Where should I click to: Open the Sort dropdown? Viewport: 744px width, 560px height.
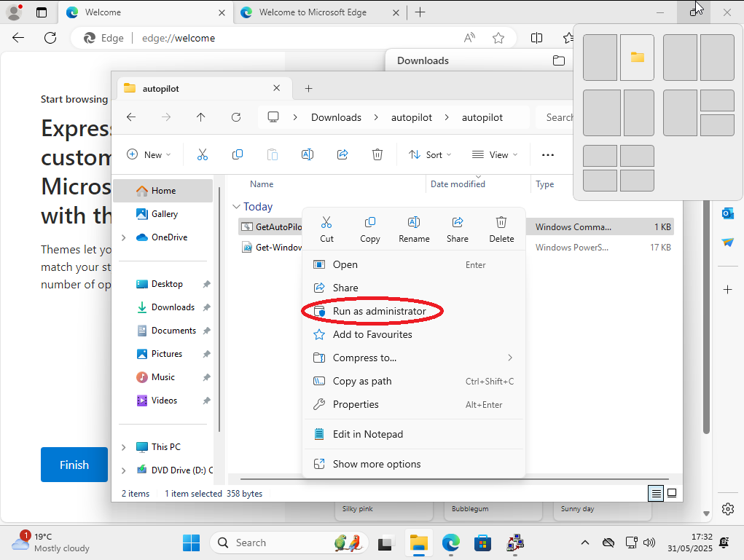pyautogui.click(x=430, y=154)
